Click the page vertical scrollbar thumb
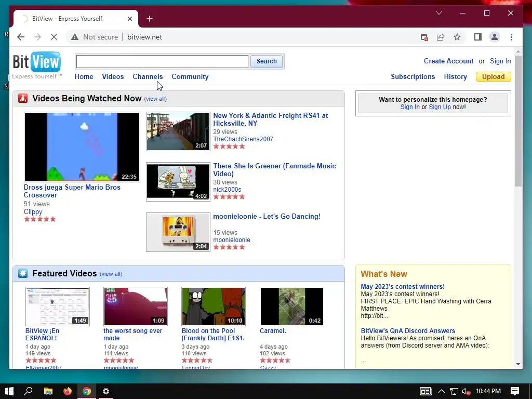This screenshot has height=399, width=532. 518,121
